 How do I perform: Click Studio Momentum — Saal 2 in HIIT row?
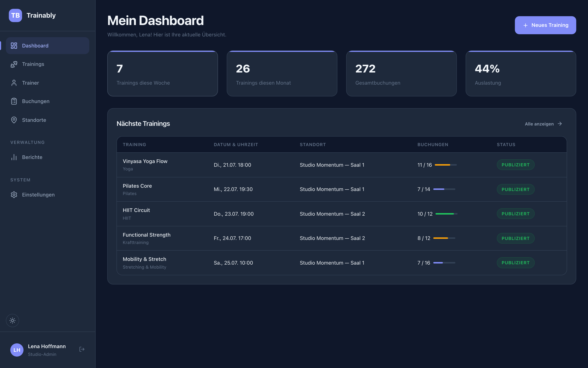332,214
